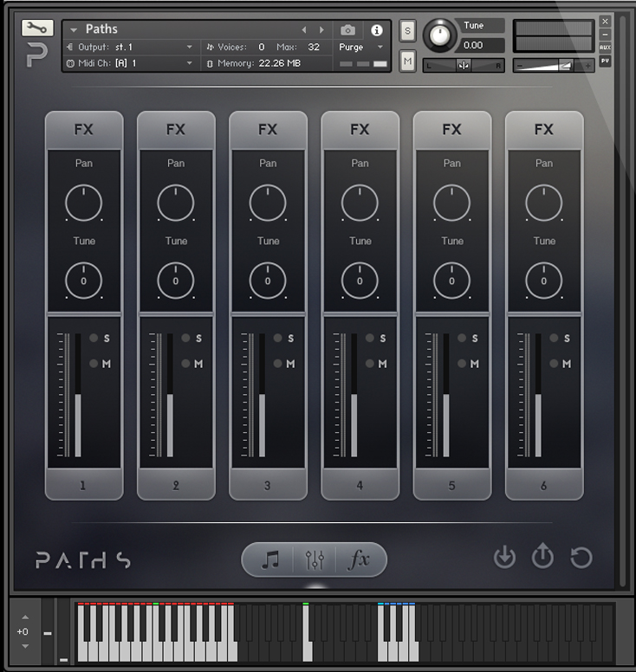Solo channel 1 in mixer
Screen dimensions: 636x672
tap(95, 339)
